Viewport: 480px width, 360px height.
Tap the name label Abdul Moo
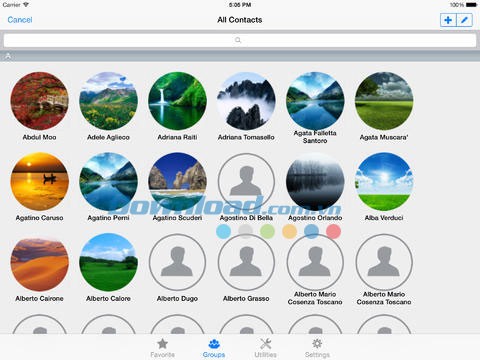39,137
